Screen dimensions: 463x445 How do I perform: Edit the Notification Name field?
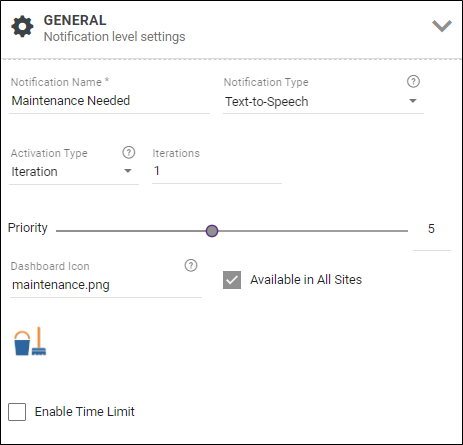tap(109, 101)
